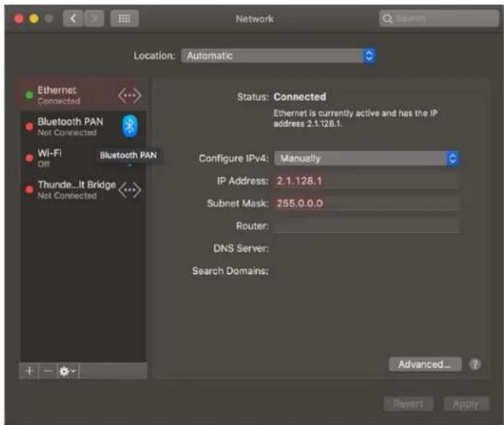Open help with the question mark button
The width and height of the screenshot is (504, 425).
pos(474,364)
